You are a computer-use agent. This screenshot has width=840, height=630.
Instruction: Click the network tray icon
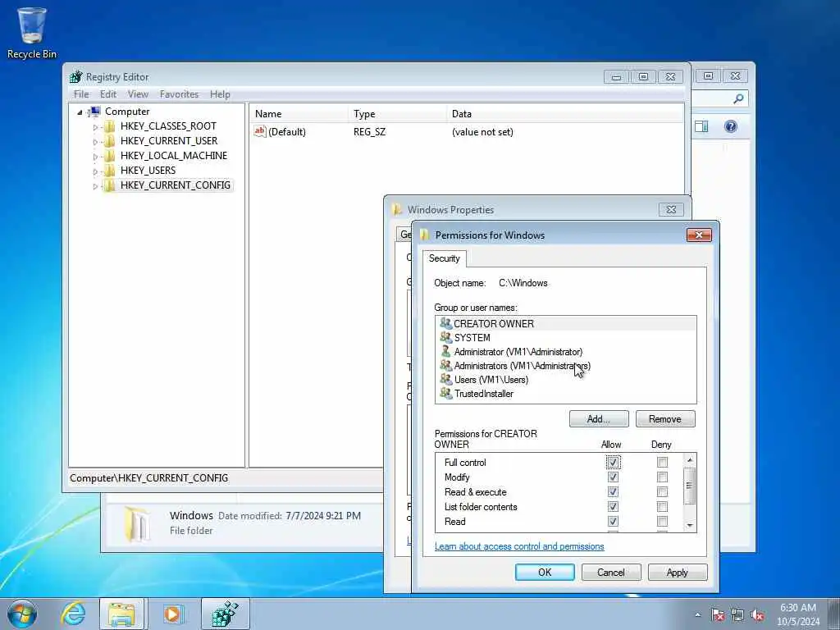pyautogui.click(x=737, y=615)
